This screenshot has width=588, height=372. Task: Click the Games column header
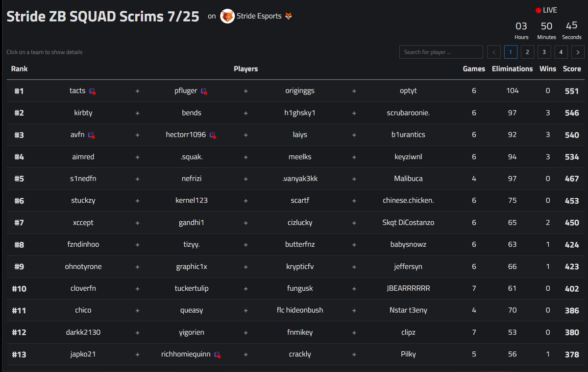coord(474,69)
